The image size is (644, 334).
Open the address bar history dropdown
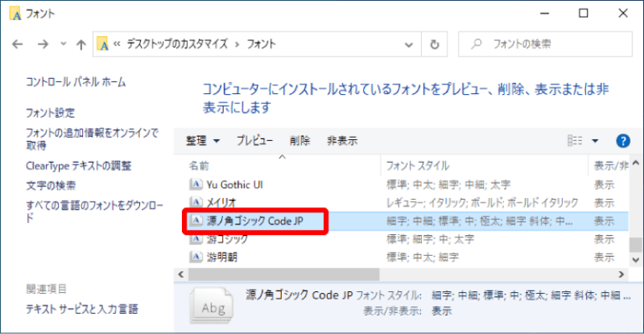408,44
